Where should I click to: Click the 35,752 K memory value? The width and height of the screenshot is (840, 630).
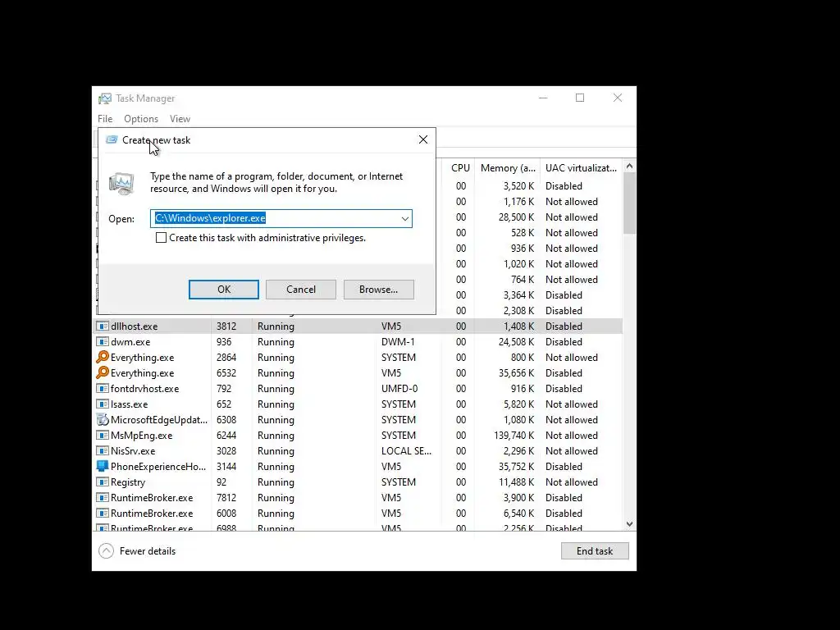(x=516, y=466)
